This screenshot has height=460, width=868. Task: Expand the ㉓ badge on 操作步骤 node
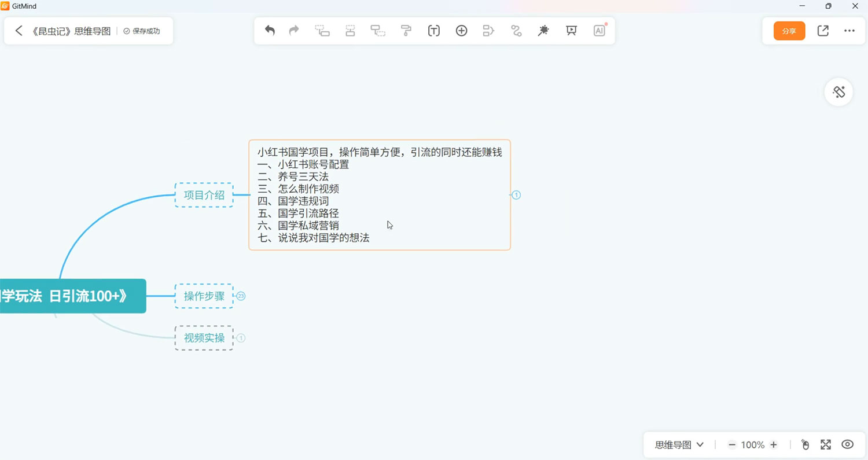click(x=241, y=296)
